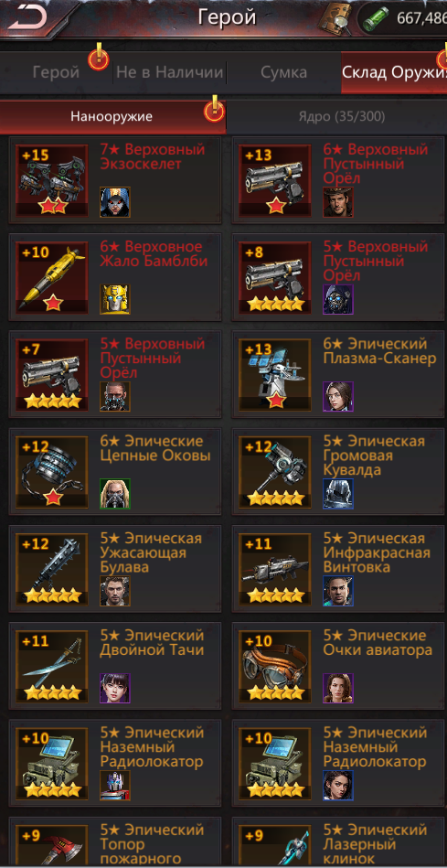447x868 pixels.
Task: Open the Не в Наличии tab
Action: 170,72
